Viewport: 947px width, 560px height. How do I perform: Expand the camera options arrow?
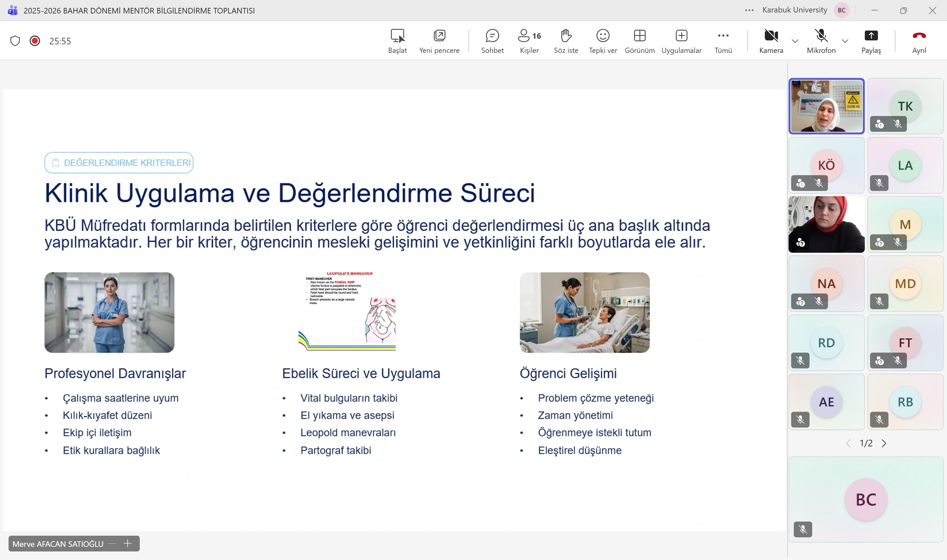tap(795, 41)
